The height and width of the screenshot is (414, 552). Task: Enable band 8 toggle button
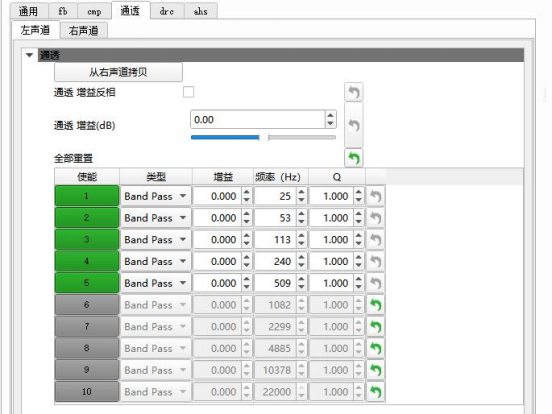click(87, 348)
